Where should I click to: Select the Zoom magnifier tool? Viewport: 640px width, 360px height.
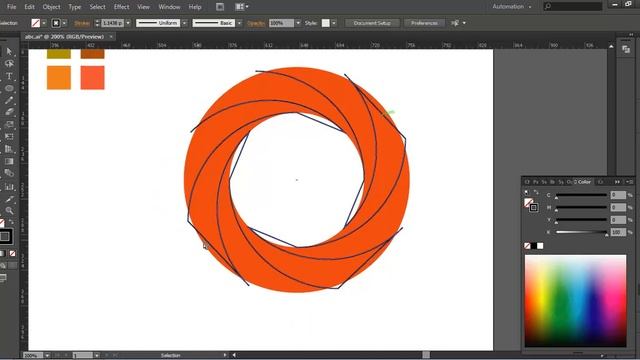(x=9, y=211)
